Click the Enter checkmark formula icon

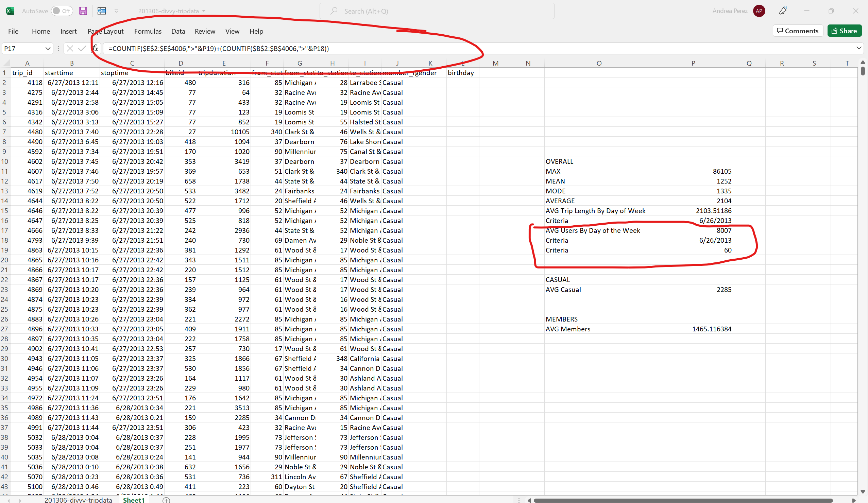click(x=82, y=49)
